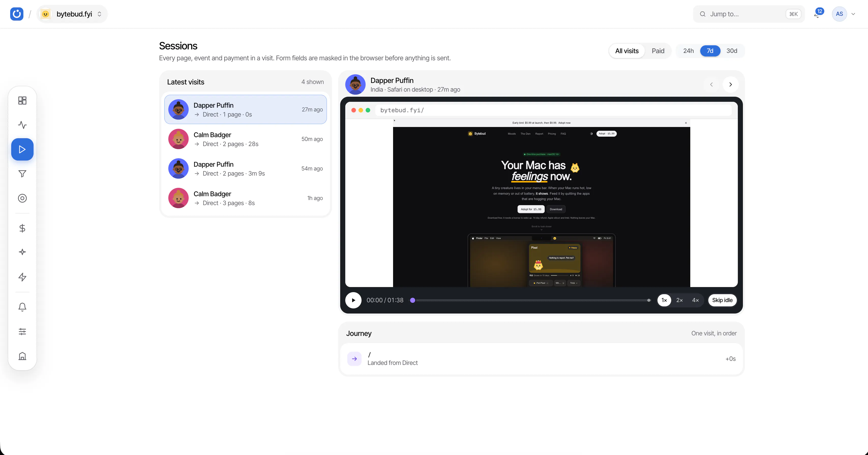
Task: Click the AS user avatar
Action: click(839, 14)
